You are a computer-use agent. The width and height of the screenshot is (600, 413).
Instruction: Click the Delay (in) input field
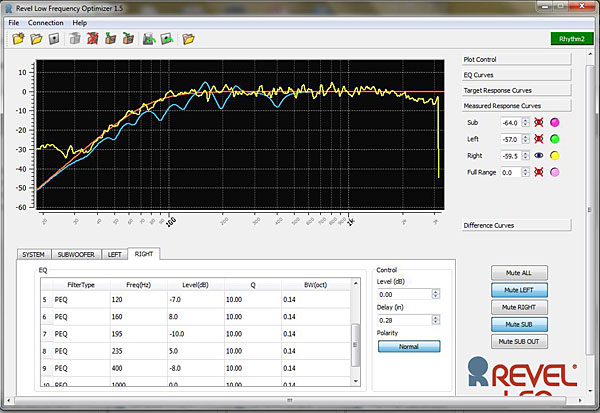[403, 319]
